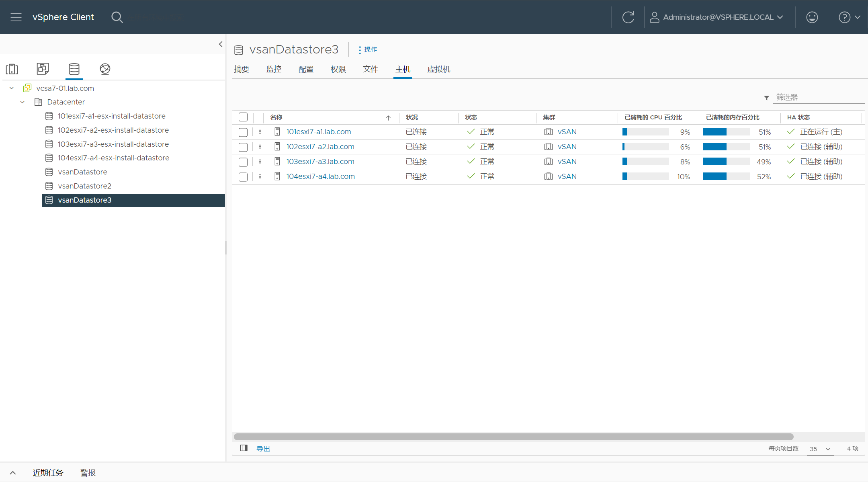This screenshot has height=482, width=868.
Task: Click the drag handle for 104esxi7-a4.lab.com row
Action: 260,176
